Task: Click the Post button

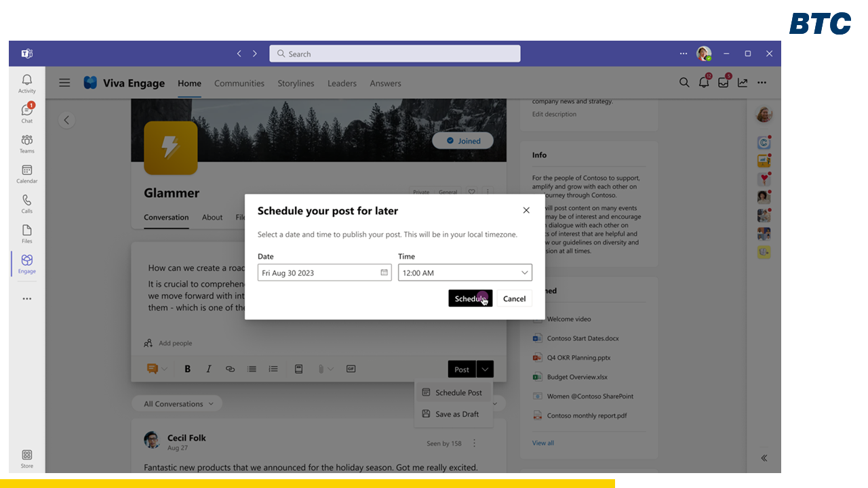Action: tap(462, 369)
